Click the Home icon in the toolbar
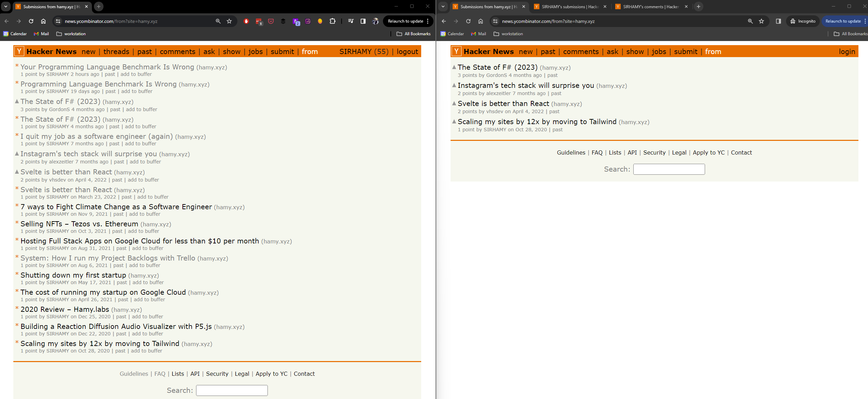 click(x=44, y=21)
